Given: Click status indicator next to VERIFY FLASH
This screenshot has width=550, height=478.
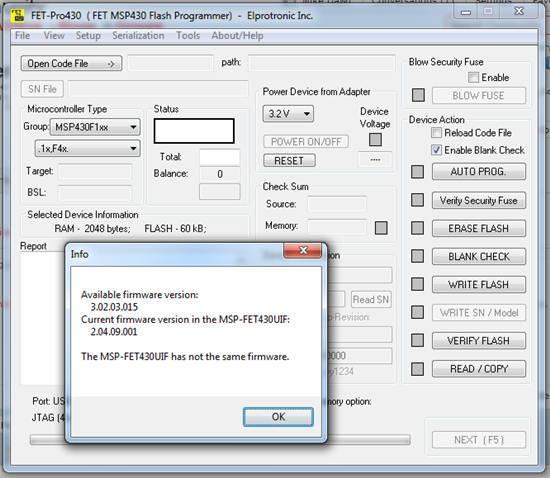Looking at the screenshot, I should pos(417,341).
